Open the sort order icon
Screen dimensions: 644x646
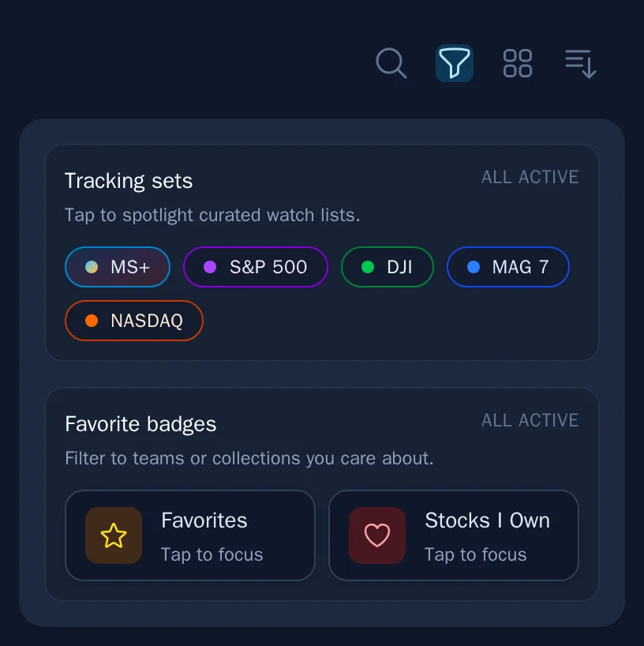tap(580, 63)
